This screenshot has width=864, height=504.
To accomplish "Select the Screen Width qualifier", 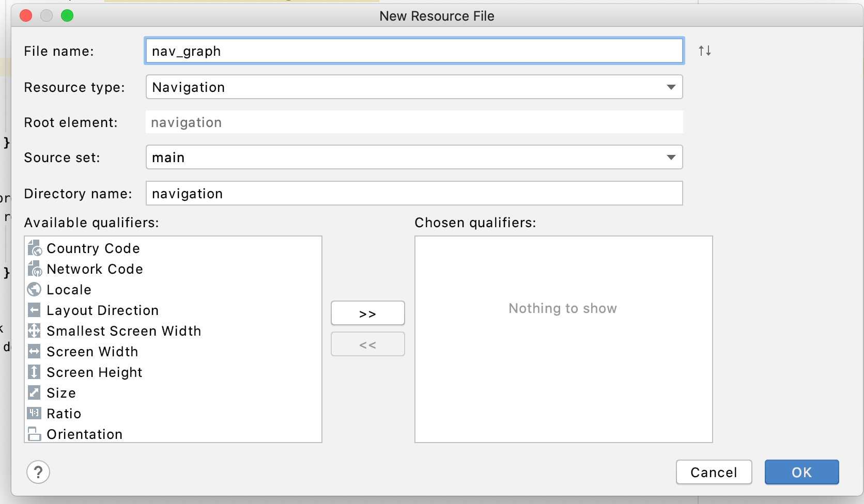I will (x=92, y=351).
